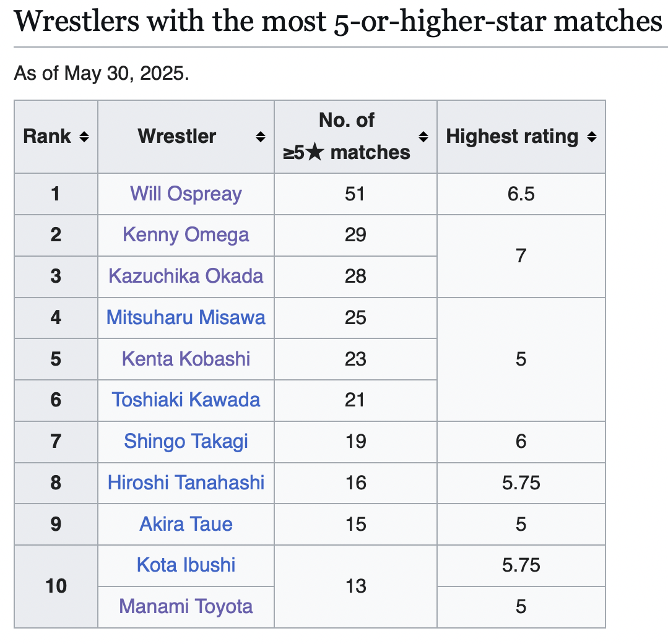Image resolution: width=668 pixels, height=644 pixels.
Task: Click on Kota Ibushi's name
Action: click(x=186, y=565)
